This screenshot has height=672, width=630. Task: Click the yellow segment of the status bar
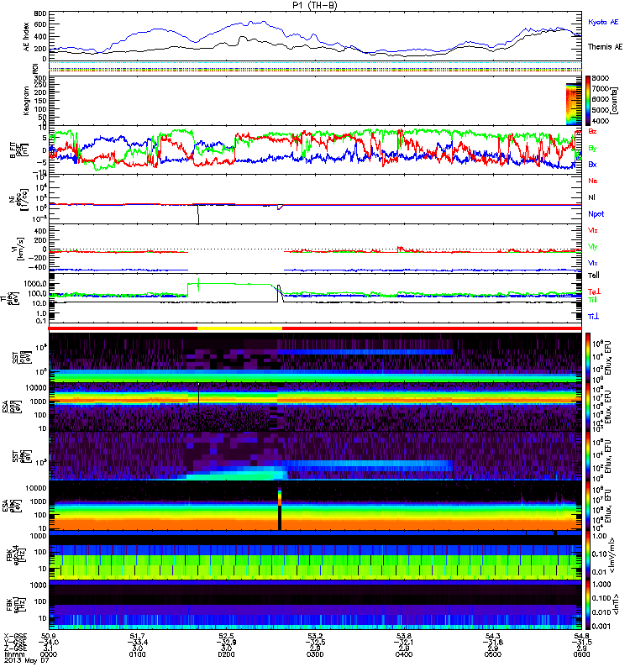pyautogui.click(x=239, y=328)
